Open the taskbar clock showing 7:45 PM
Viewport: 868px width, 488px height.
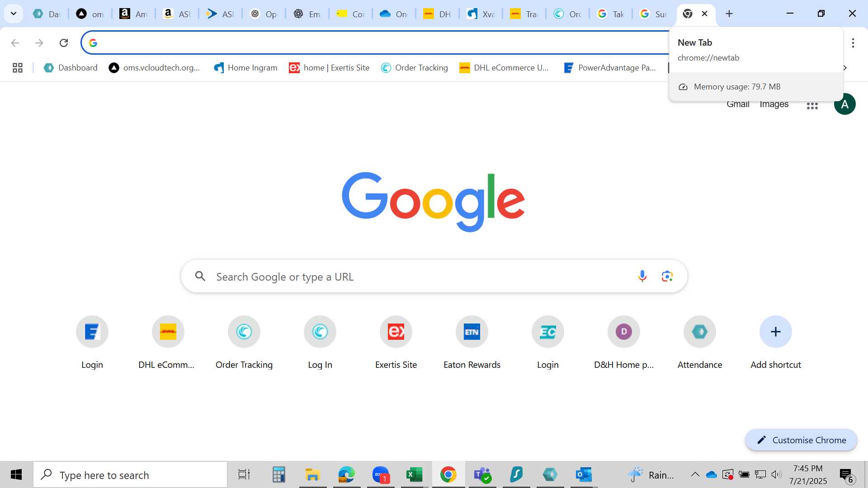[x=808, y=475]
